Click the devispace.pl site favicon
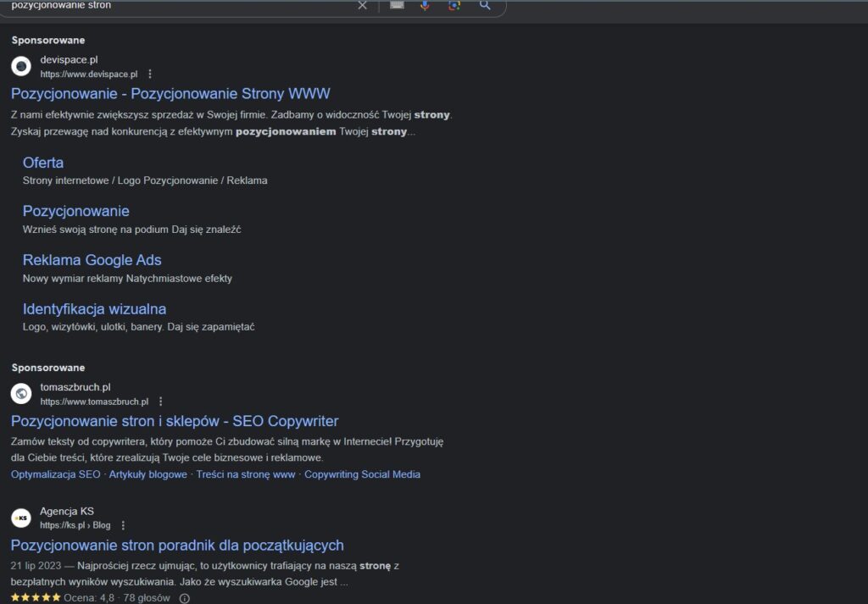This screenshot has height=604, width=868. (21, 66)
